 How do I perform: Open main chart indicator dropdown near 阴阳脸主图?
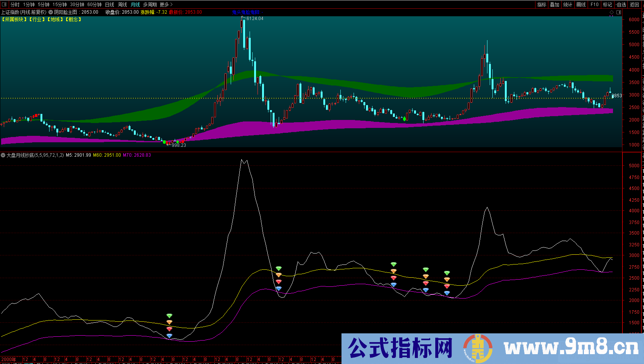pyautogui.click(x=51, y=12)
